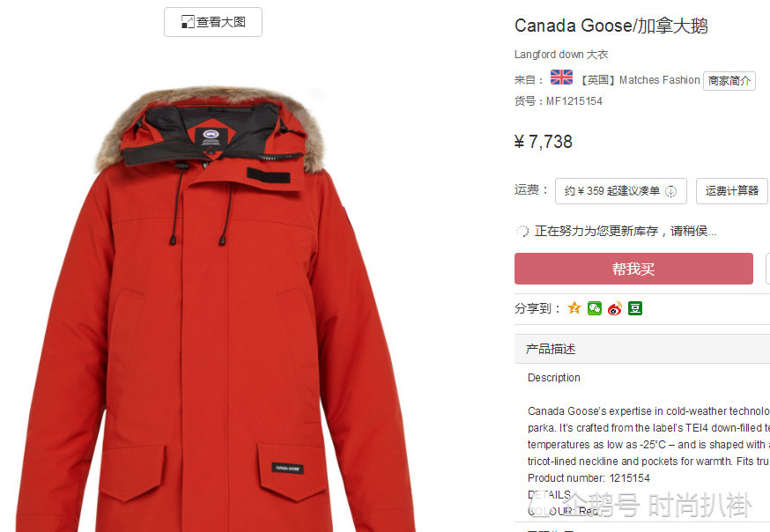Click the loading spinner icon near stock update
770x532 pixels.
point(522,231)
